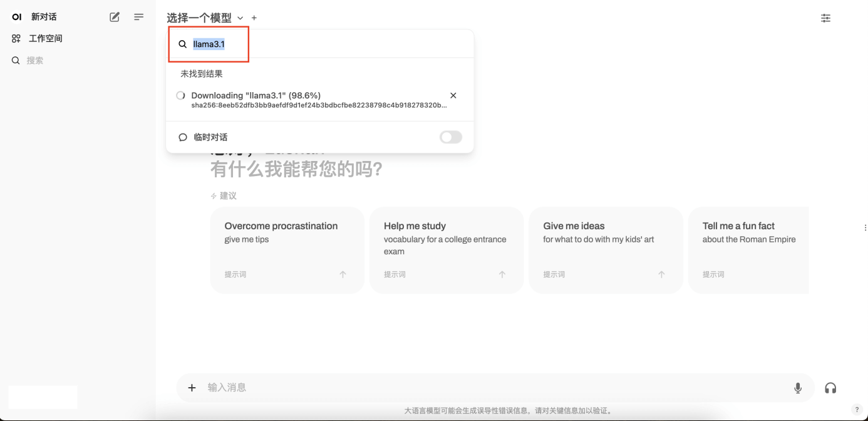Enable the 临时对话 temporary chat toggle

pyautogui.click(x=450, y=137)
